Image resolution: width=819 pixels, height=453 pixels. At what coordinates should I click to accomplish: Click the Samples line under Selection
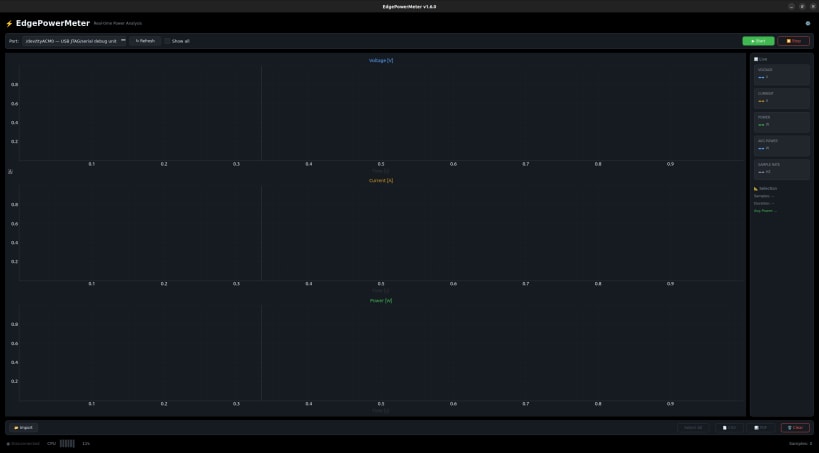pos(764,196)
